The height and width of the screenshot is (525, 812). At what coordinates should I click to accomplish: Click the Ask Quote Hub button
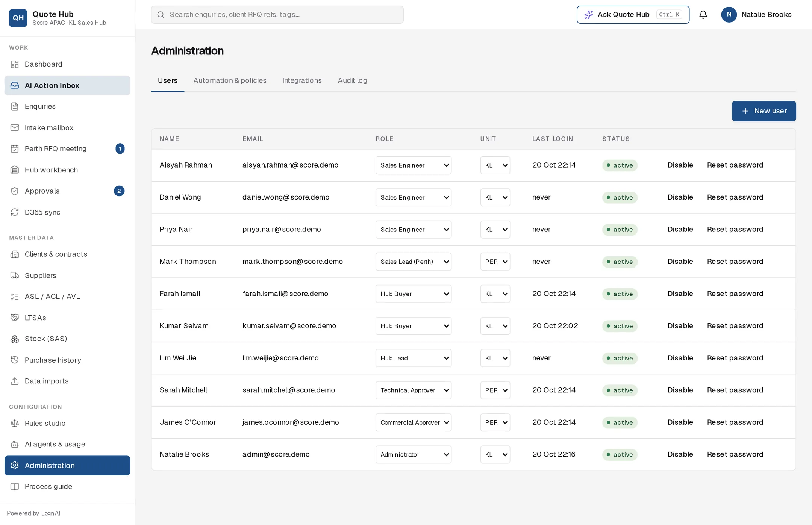coord(633,14)
